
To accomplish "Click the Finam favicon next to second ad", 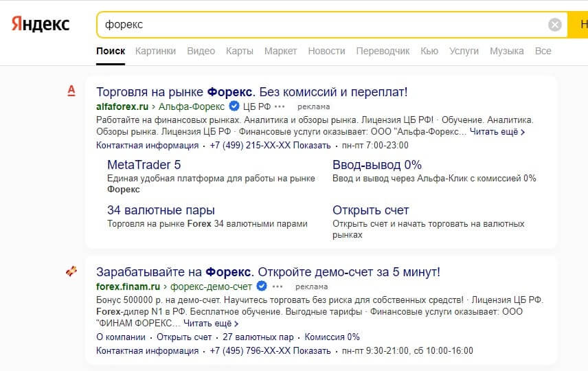I will (x=71, y=271).
